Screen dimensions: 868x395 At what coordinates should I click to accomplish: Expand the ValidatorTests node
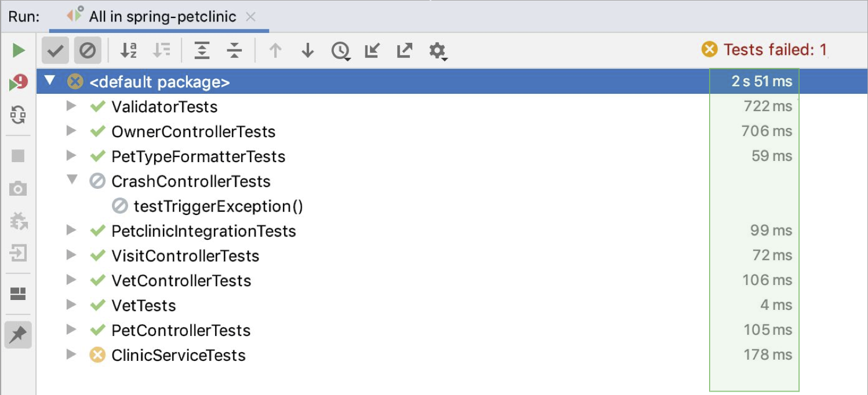pos(70,107)
